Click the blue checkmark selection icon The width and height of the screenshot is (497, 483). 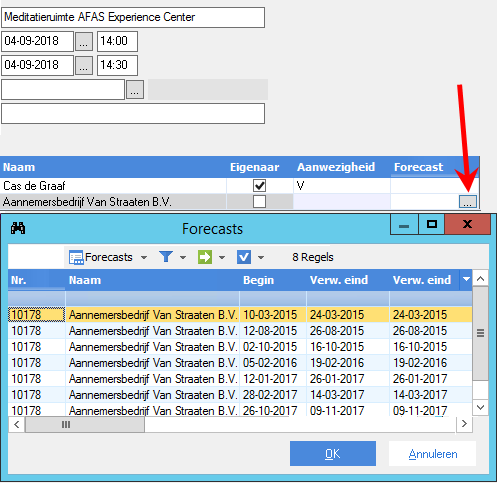(x=244, y=257)
